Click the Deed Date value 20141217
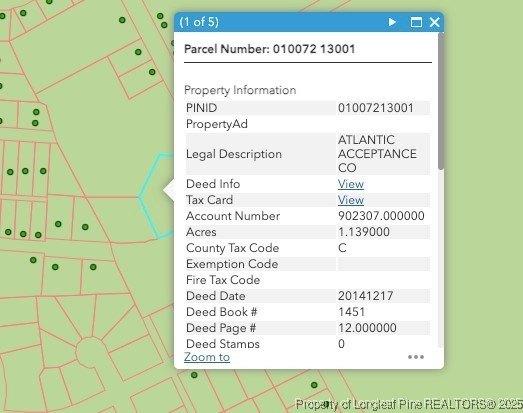 [366, 296]
